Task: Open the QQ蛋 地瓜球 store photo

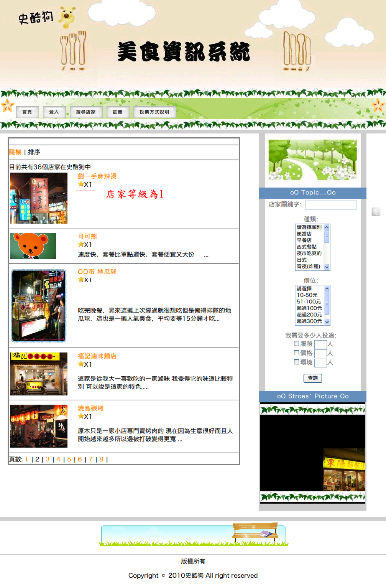Action: pos(39,306)
